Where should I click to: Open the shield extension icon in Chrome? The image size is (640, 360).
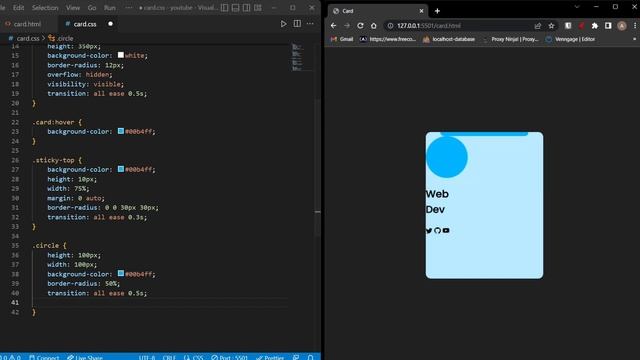click(568, 25)
